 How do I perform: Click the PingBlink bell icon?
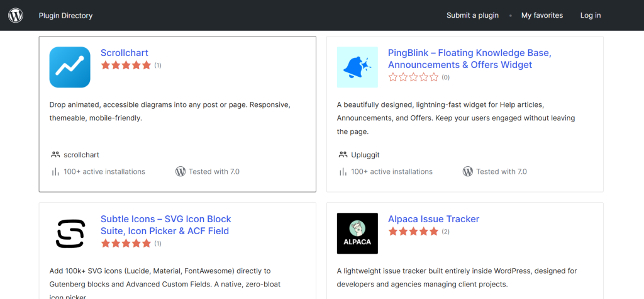click(357, 67)
